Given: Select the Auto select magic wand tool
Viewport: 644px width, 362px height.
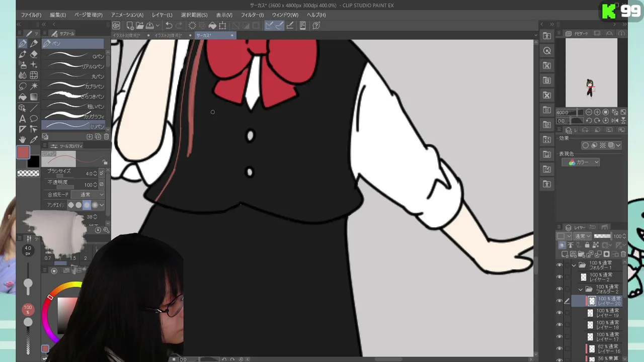Looking at the screenshot, I should [x=34, y=86].
